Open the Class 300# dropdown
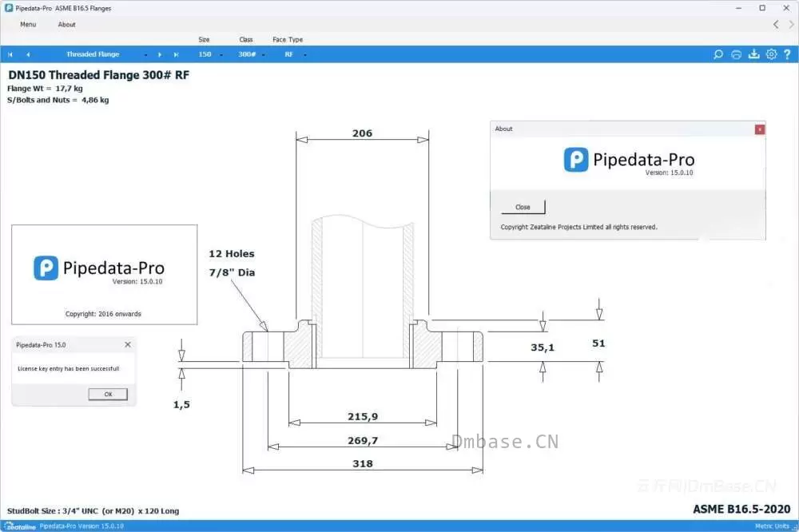The height and width of the screenshot is (532, 799). pos(263,54)
